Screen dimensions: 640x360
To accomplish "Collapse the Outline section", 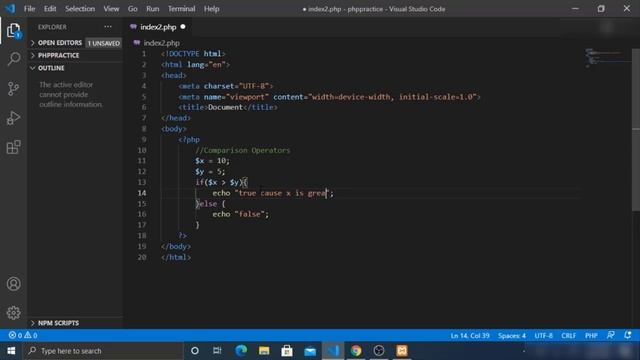I will tap(76, 68).
